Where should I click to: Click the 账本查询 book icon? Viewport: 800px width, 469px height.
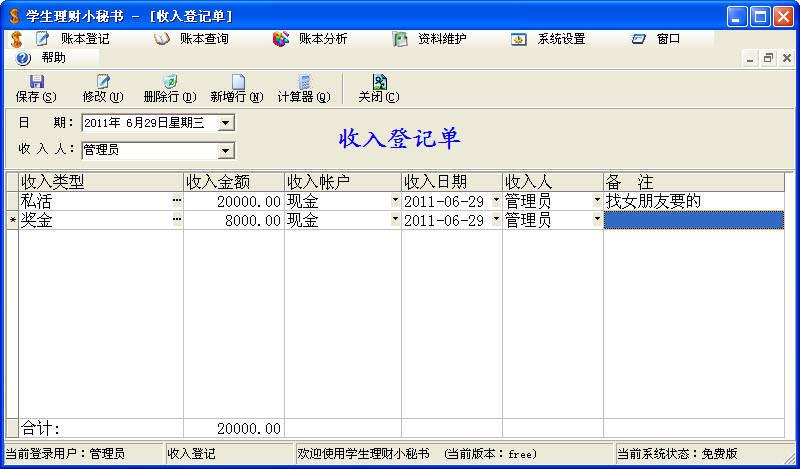pyautogui.click(x=162, y=39)
